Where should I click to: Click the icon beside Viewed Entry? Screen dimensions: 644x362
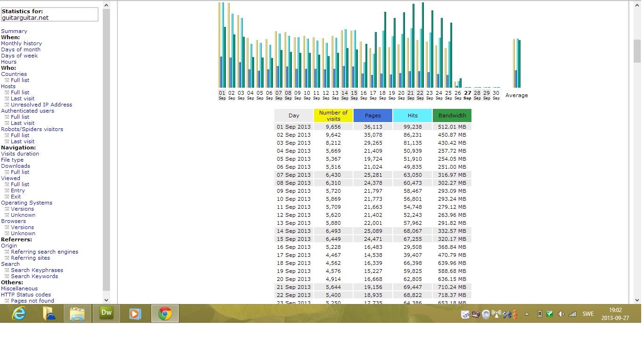7,190
